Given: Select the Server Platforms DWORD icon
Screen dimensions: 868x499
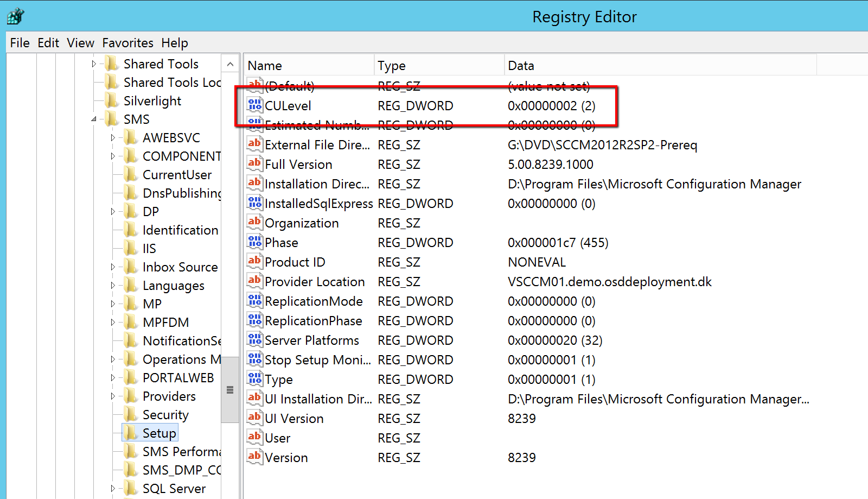Looking at the screenshot, I should pyautogui.click(x=254, y=340).
